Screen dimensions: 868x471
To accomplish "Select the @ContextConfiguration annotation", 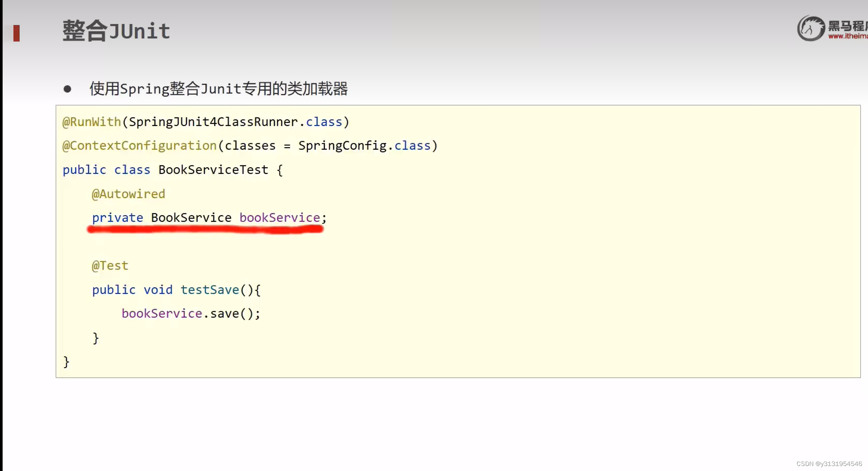I will tap(139, 145).
